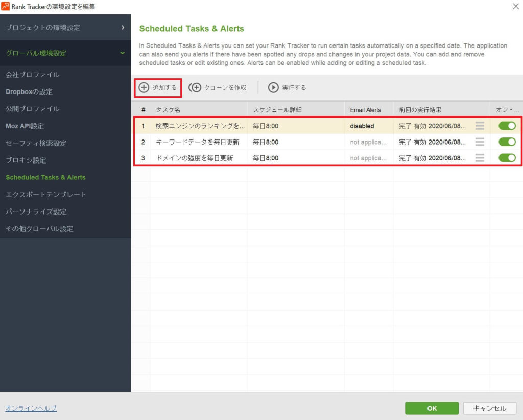The width and height of the screenshot is (523, 420).
Task: Click drag handle icon for task row 1
Action: [480, 126]
